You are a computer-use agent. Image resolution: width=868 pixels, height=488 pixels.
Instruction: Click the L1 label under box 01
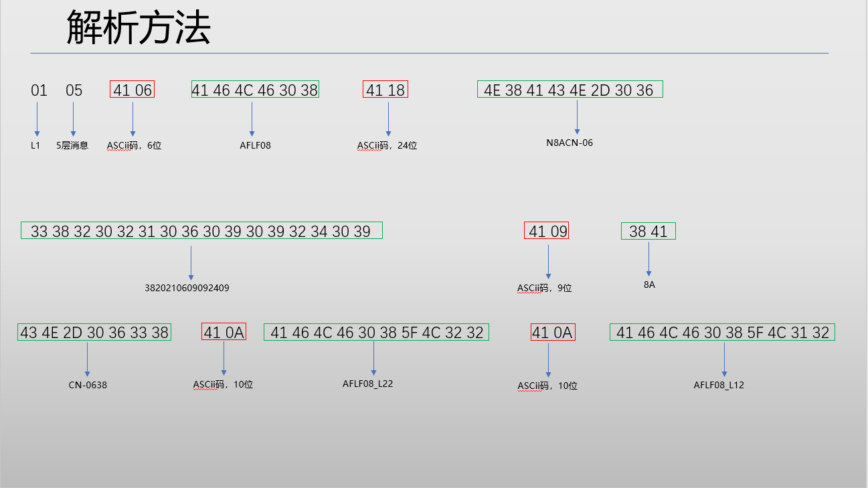tap(35, 145)
